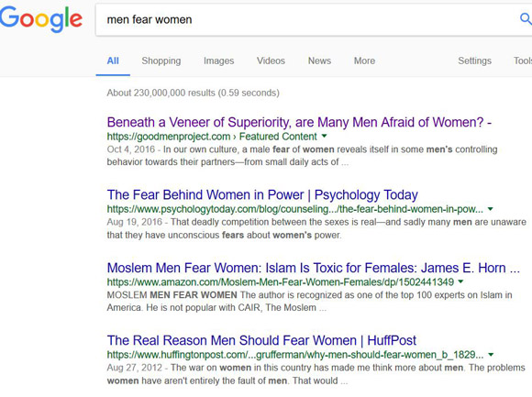Click the search box containing 'men fear women'

pyautogui.click(x=314, y=19)
